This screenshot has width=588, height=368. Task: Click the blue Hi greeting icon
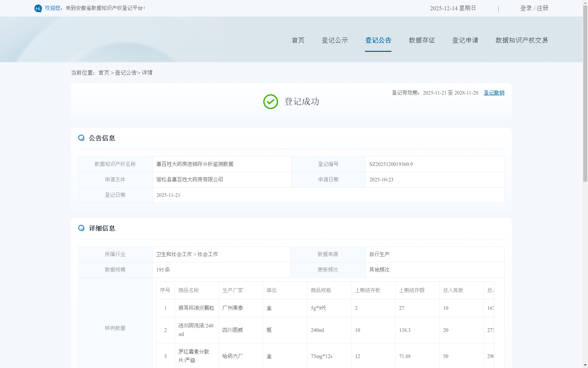coord(38,8)
